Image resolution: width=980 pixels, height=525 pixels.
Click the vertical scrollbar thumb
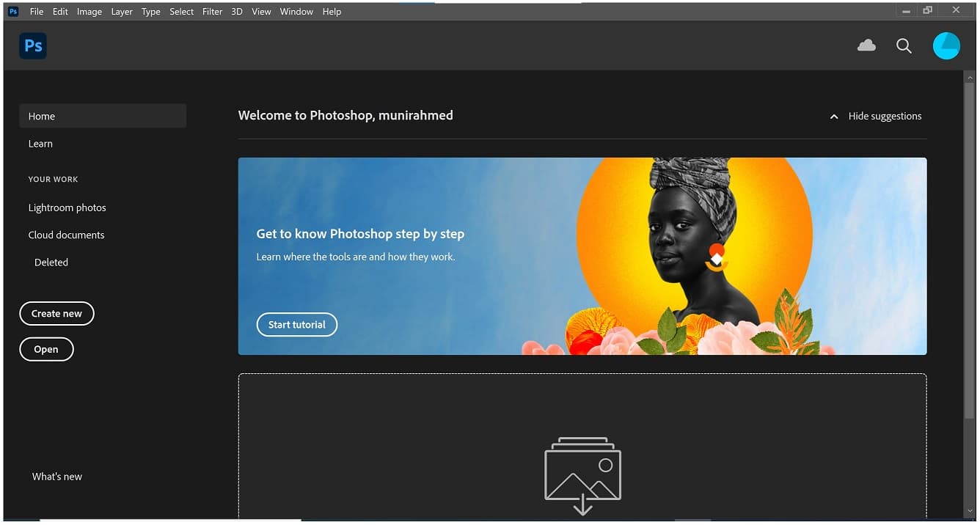click(970, 249)
